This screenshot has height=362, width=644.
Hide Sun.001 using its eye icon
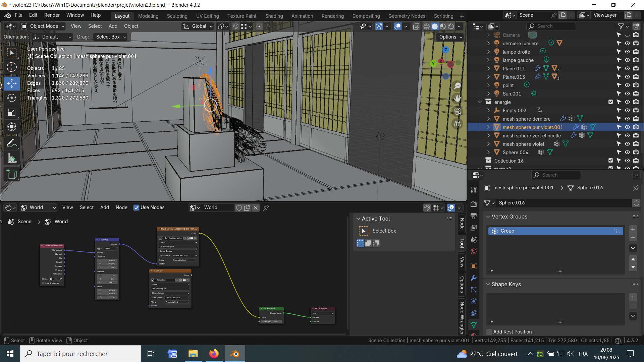[x=627, y=94]
